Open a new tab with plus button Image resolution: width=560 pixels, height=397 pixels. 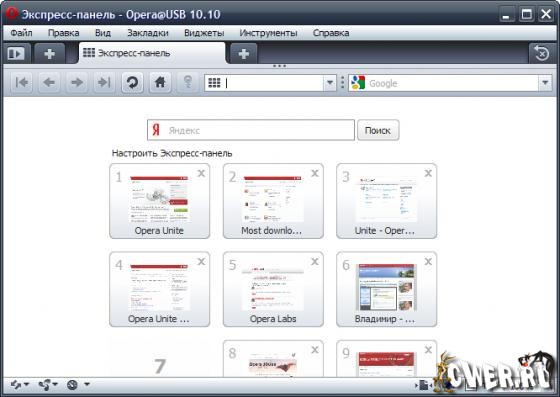244,54
